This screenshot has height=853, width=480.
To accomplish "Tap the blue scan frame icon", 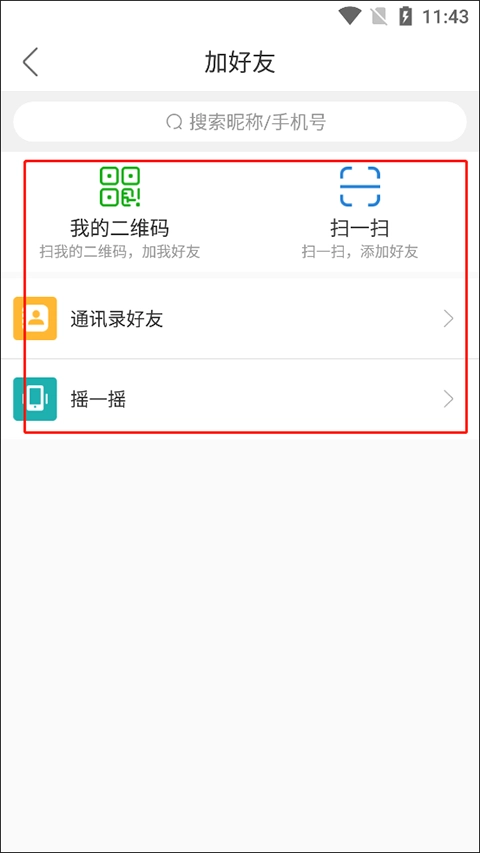I will pyautogui.click(x=360, y=187).
